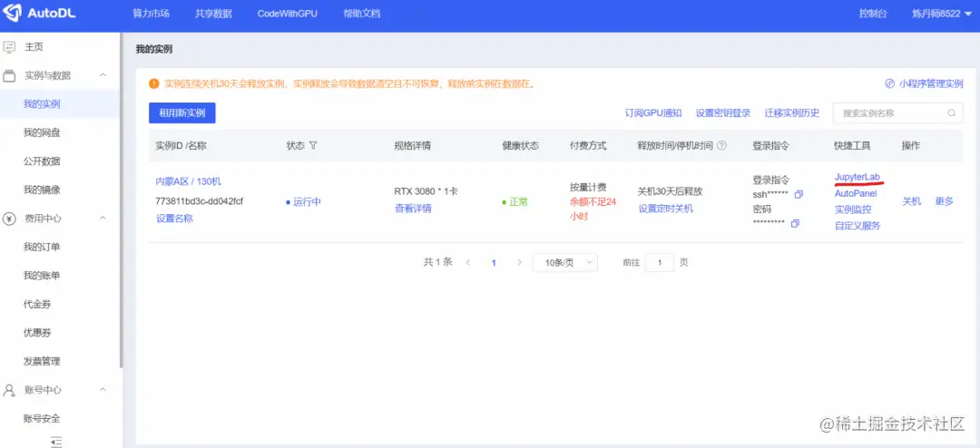This screenshot has height=448, width=980.
Task: Click the 前往 page number input
Action: pyautogui.click(x=660, y=262)
